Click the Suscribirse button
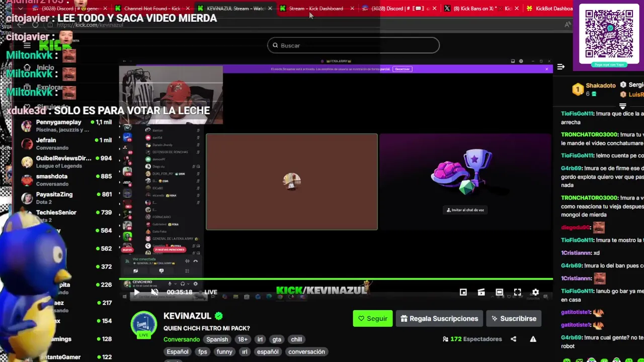This screenshot has height=362, width=644. (514, 318)
